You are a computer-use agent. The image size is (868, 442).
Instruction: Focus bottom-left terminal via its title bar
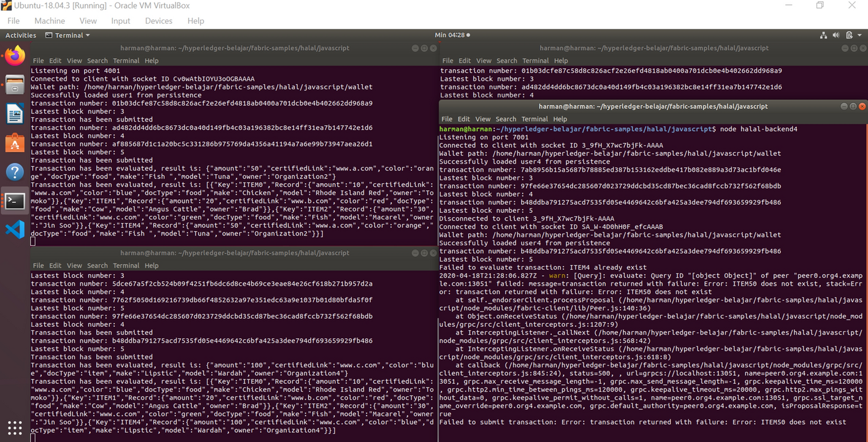coord(234,253)
